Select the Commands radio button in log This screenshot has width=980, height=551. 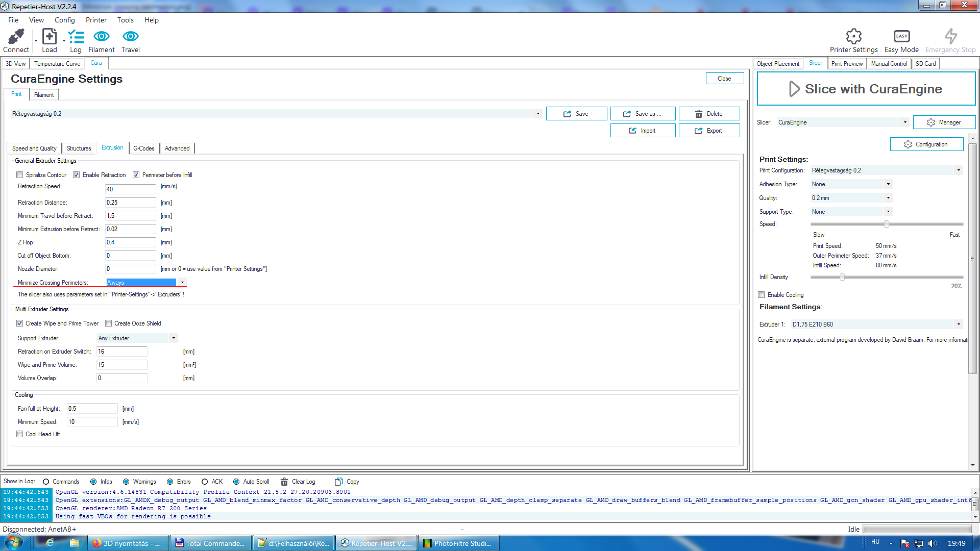tap(46, 482)
